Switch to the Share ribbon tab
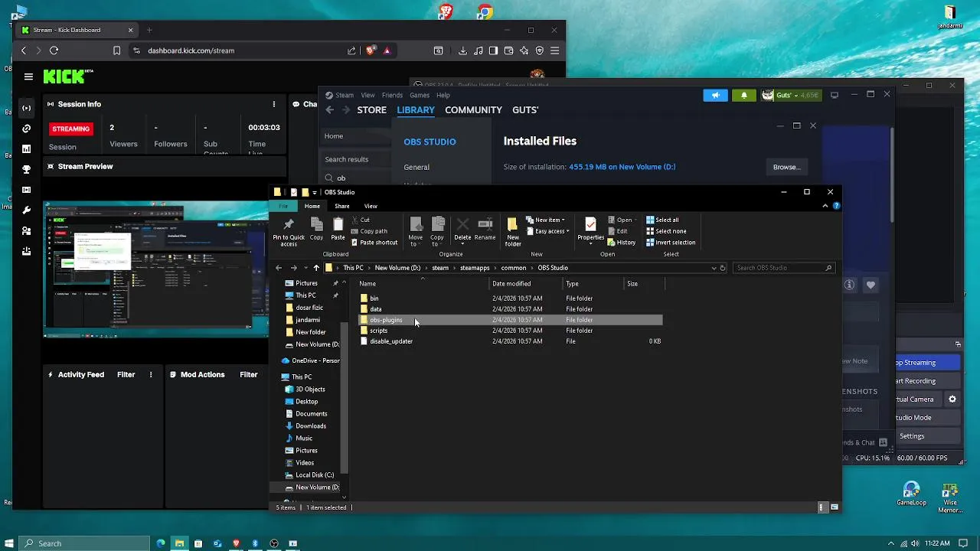 pyautogui.click(x=341, y=206)
